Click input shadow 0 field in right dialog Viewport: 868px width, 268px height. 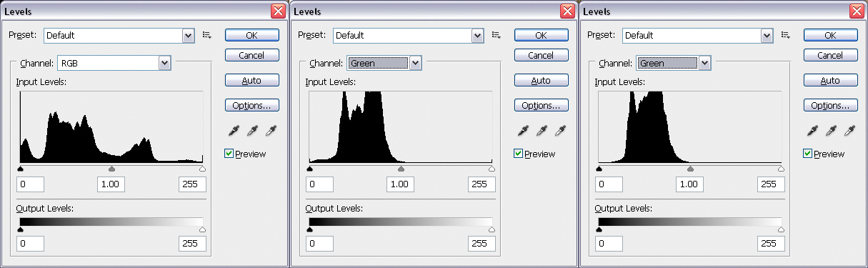(x=609, y=184)
